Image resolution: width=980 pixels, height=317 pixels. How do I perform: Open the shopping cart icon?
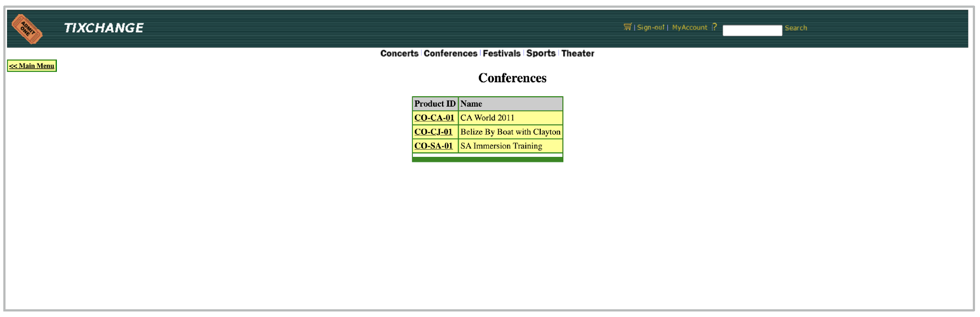627,27
